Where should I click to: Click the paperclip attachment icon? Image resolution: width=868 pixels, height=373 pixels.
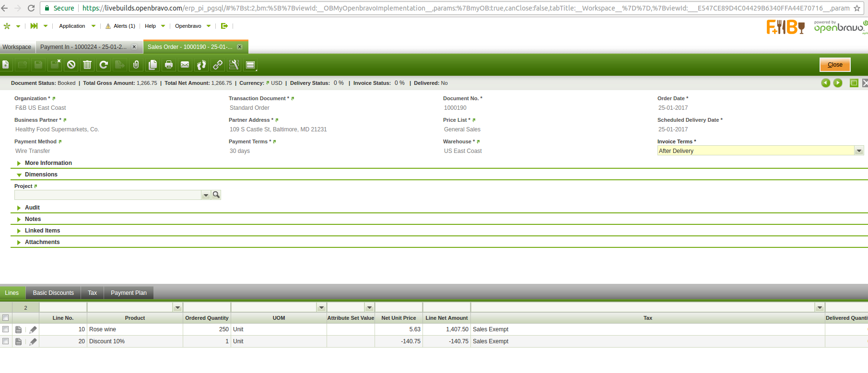pyautogui.click(x=136, y=65)
